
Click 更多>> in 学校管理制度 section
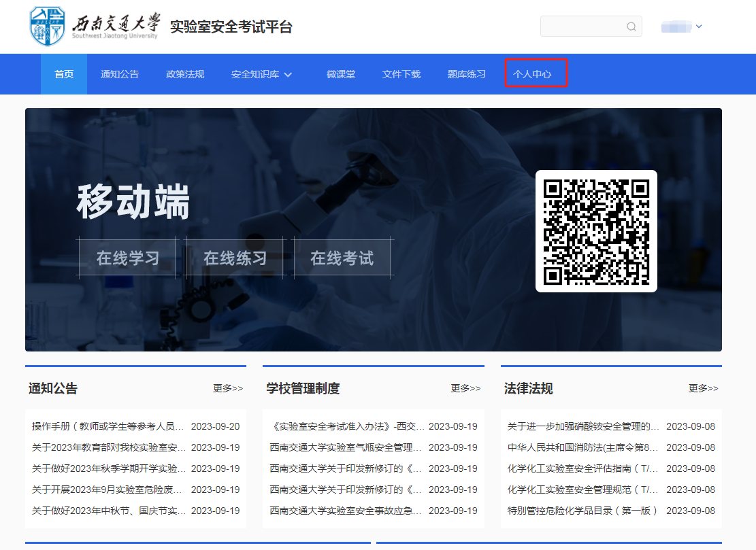[x=465, y=388]
